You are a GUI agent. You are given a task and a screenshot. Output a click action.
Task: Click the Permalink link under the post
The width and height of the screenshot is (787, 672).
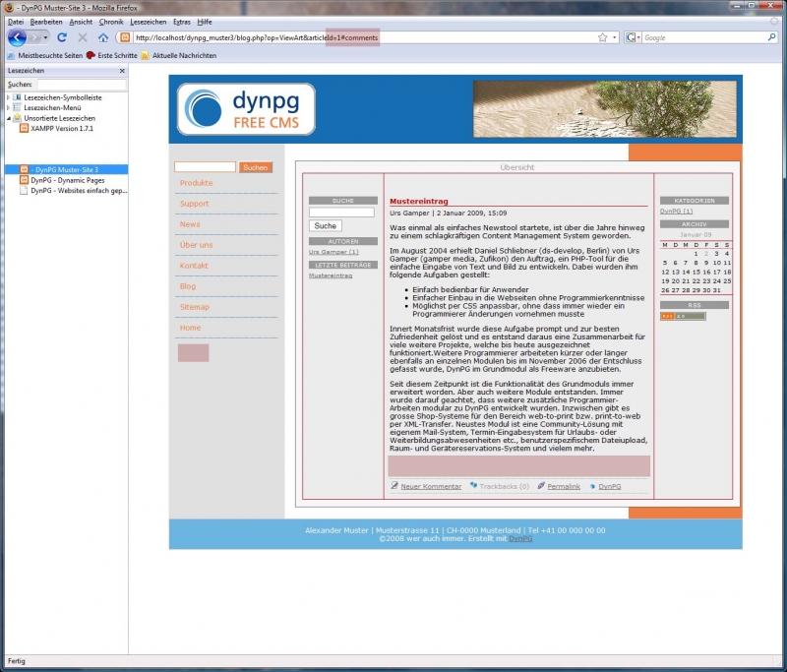pyautogui.click(x=563, y=486)
